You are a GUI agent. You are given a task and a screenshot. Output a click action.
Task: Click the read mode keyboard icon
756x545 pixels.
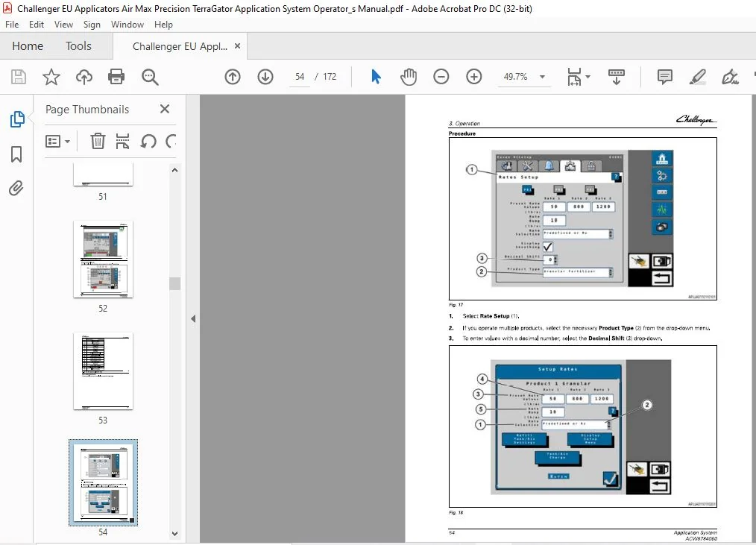[x=616, y=77]
